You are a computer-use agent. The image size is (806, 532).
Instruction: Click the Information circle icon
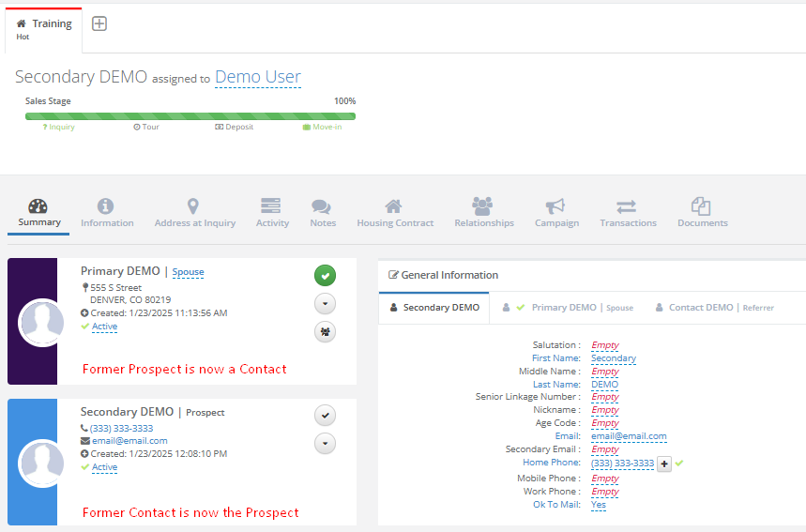pos(105,206)
